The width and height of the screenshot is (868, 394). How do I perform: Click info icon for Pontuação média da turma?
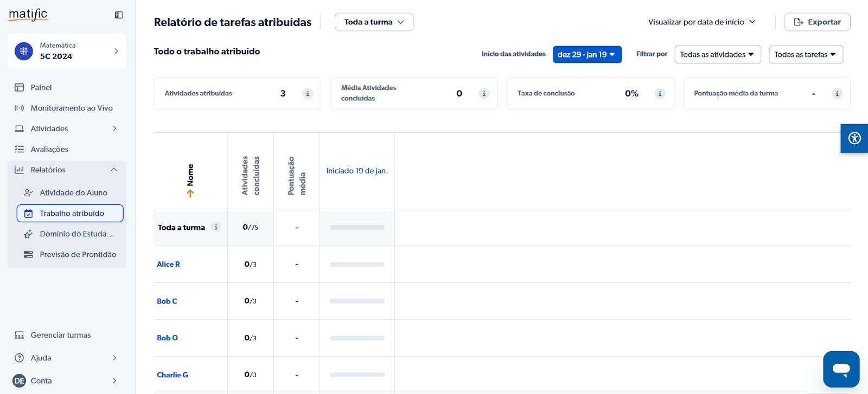(x=837, y=93)
